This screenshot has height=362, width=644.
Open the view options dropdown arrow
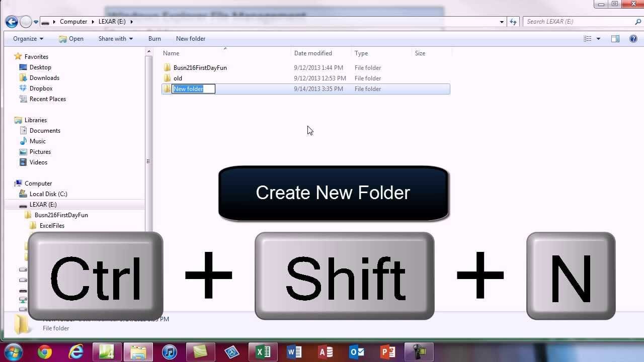tap(598, 39)
